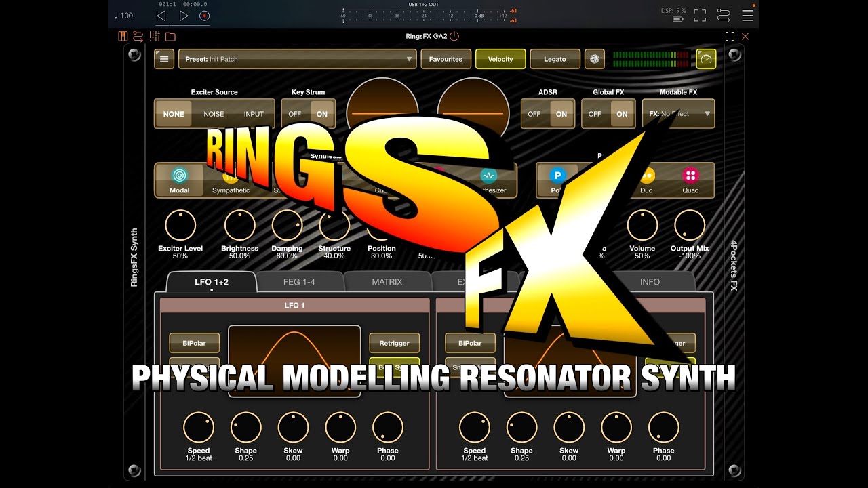Click the host fullscreen brackets icon near DSP

700,16
